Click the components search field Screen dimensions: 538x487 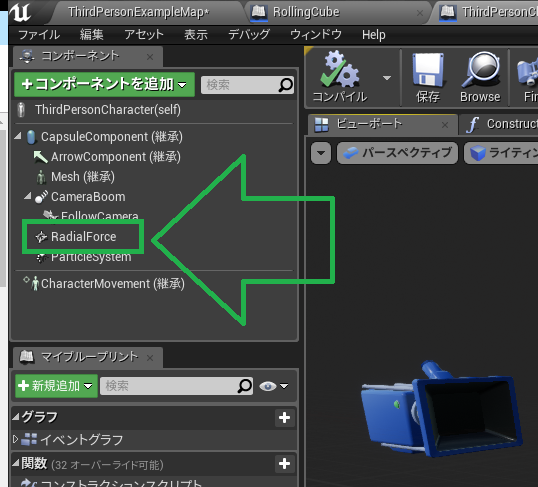coord(247,85)
